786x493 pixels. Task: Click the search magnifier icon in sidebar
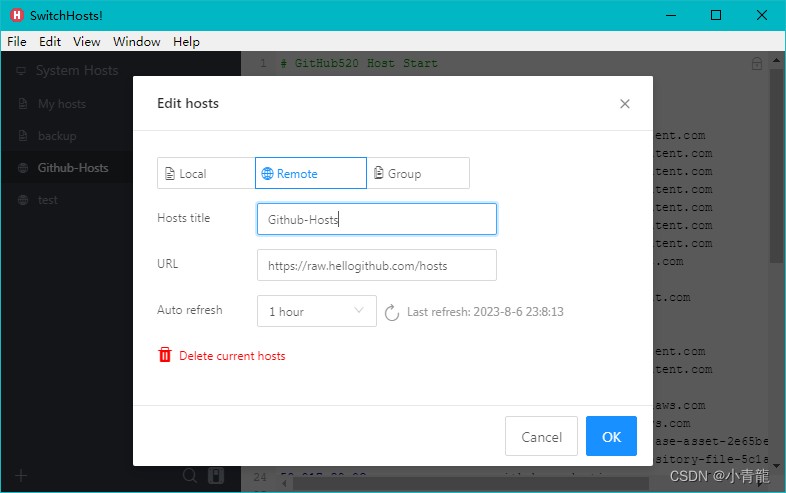190,476
